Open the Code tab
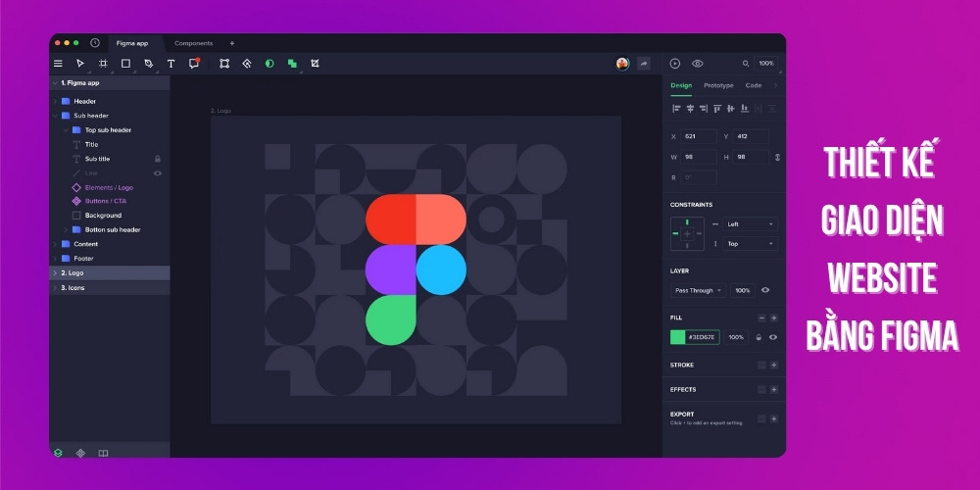This screenshot has height=490, width=980. (x=754, y=85)
